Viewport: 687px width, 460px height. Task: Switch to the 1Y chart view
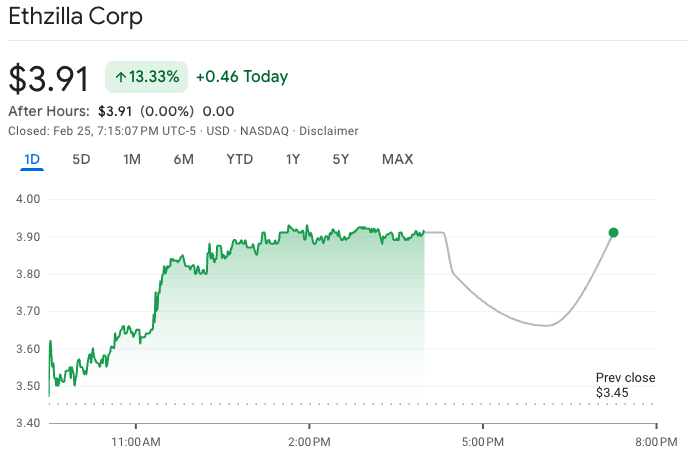[292, 159]
